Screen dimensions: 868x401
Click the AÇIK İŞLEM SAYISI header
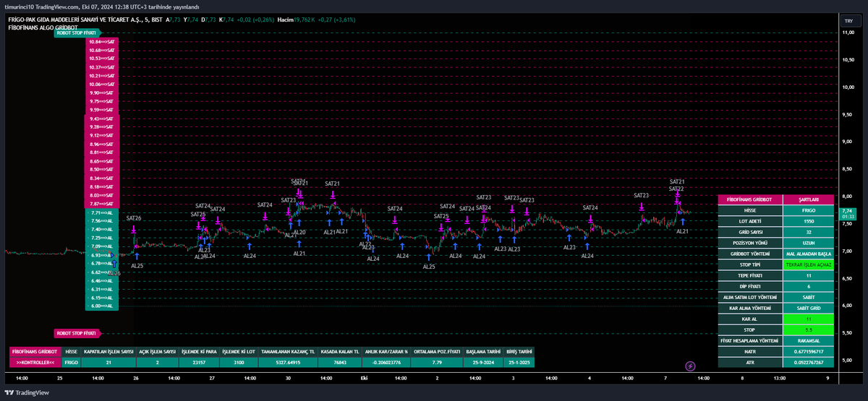coord(158,352)
